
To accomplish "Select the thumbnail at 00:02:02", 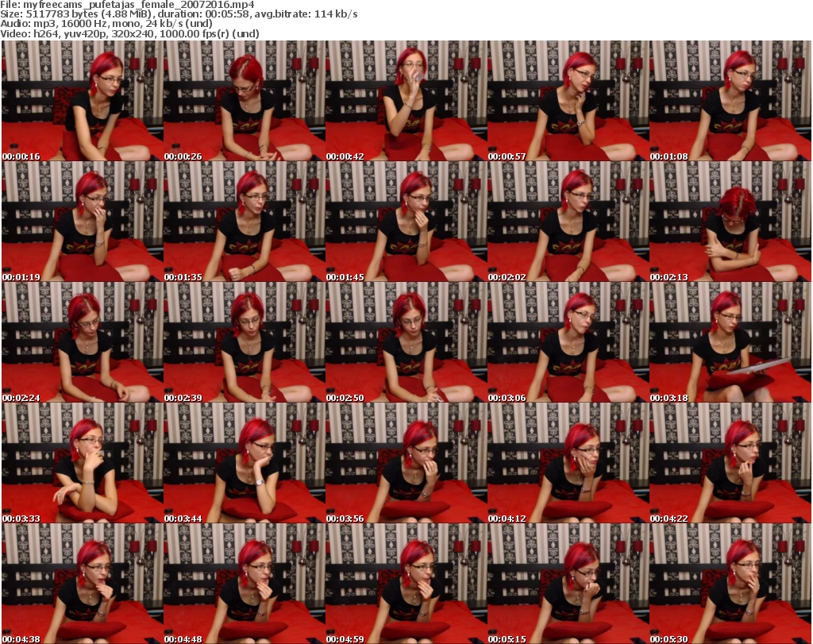I will point(568,222).
